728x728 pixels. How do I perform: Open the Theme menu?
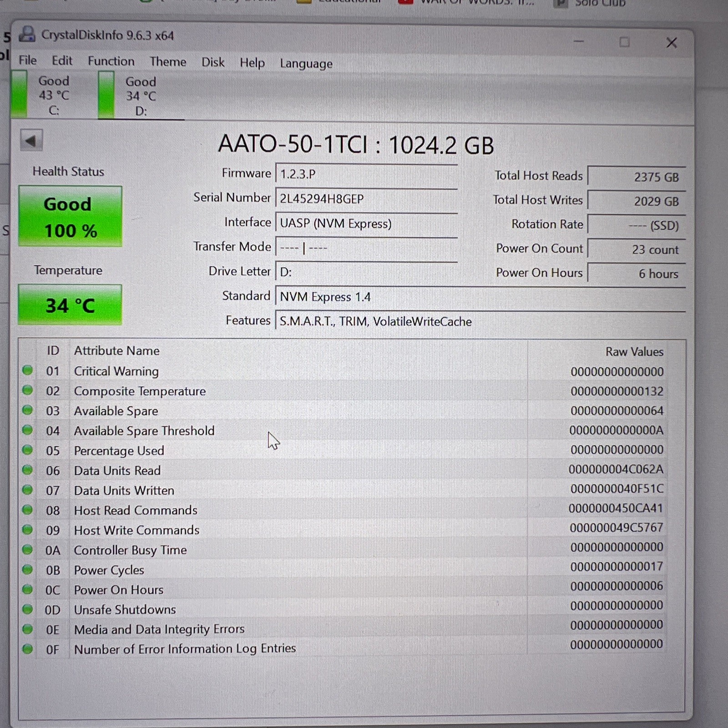coord(168,62)
